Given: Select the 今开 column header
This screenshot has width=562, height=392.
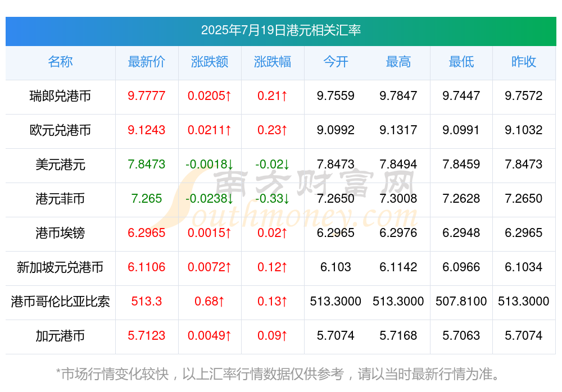Looking at the screenshot, I should pos(336,62).
